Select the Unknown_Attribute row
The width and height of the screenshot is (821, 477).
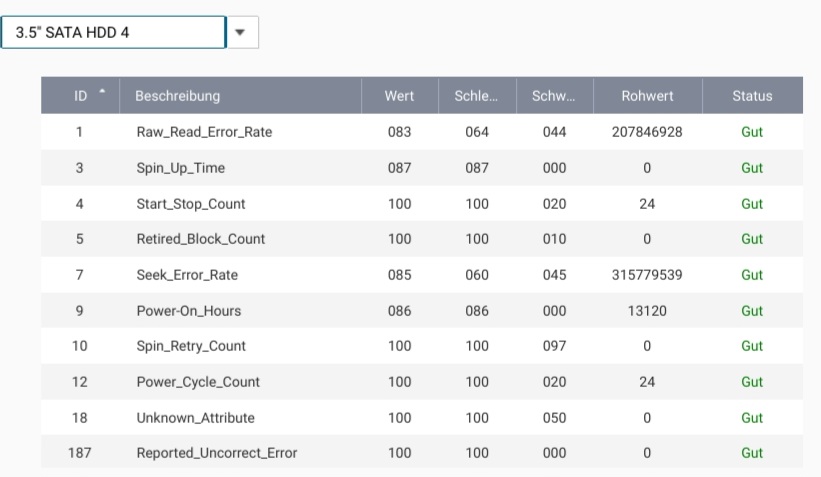pos(195,417)
